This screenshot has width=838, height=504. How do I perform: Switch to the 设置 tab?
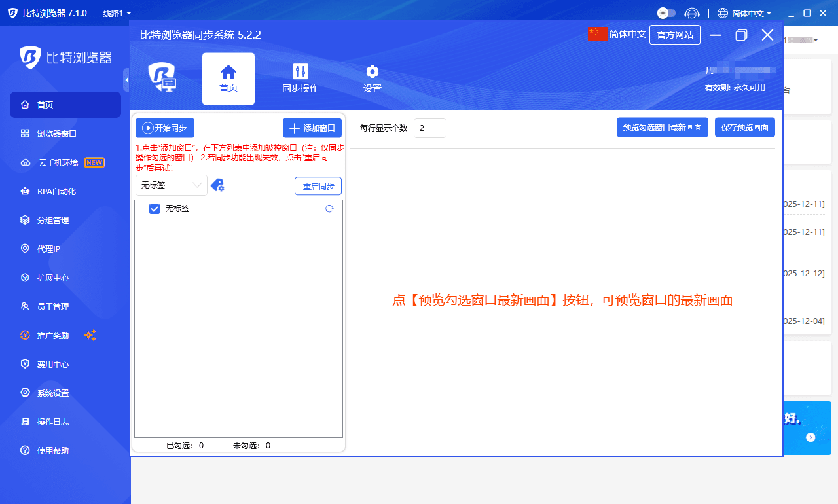click(372, 79)
